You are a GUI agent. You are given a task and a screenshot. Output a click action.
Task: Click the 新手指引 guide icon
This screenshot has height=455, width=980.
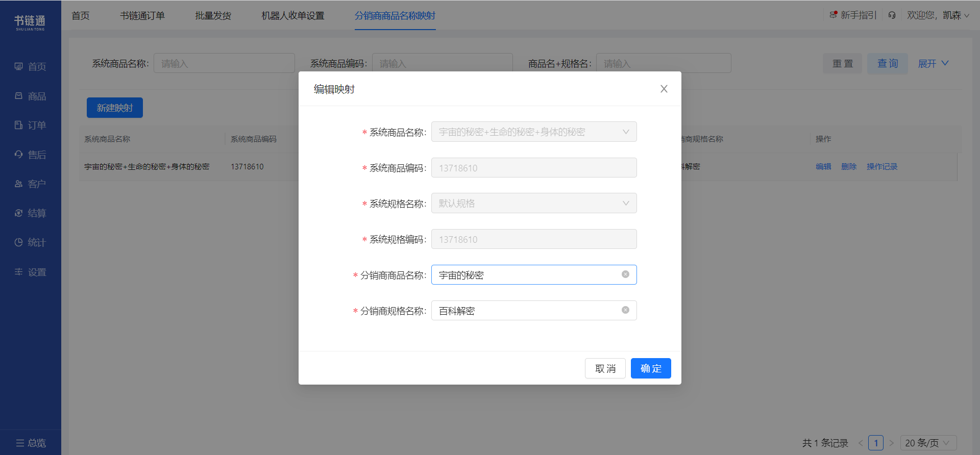click(834, 15)
